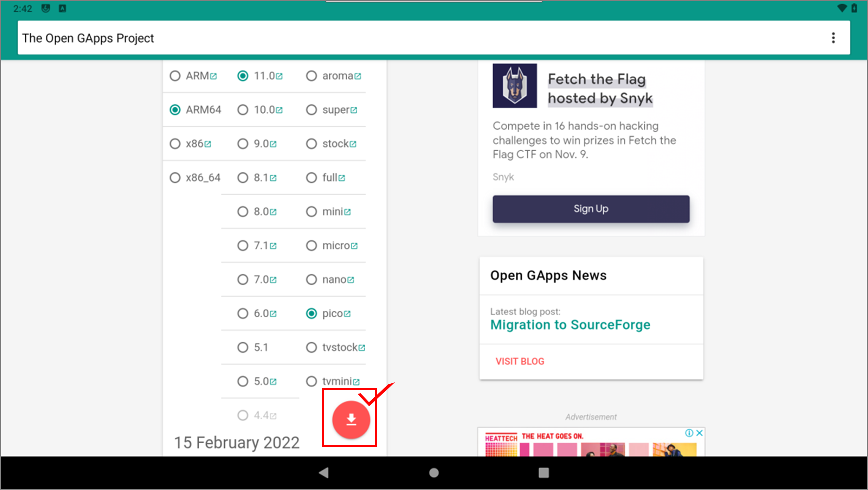Open the external link icon next to 8.1

(273, 178)
